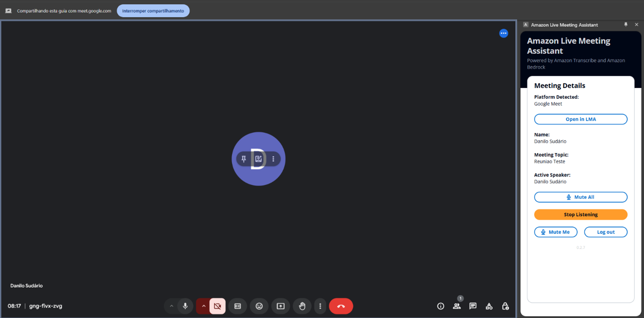Open more options in the Meet toolbar

320,306
